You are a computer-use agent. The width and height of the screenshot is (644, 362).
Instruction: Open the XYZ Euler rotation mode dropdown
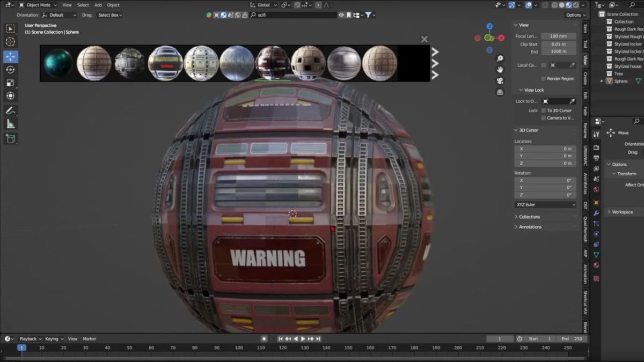(x=545, y=204)
